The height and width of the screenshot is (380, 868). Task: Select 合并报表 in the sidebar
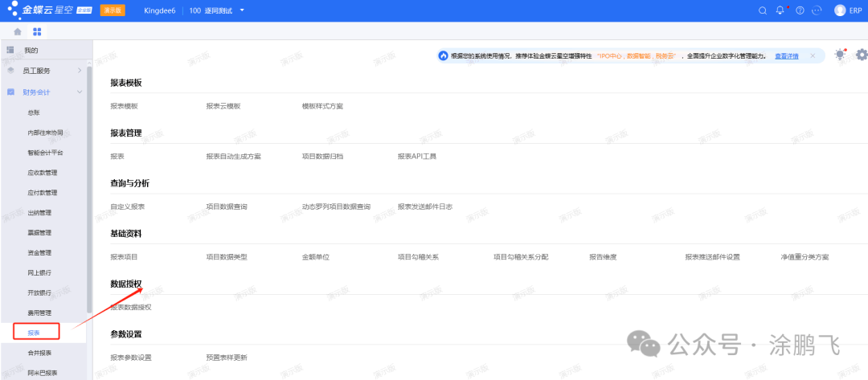pyautogui.click(x=39, y=353)
